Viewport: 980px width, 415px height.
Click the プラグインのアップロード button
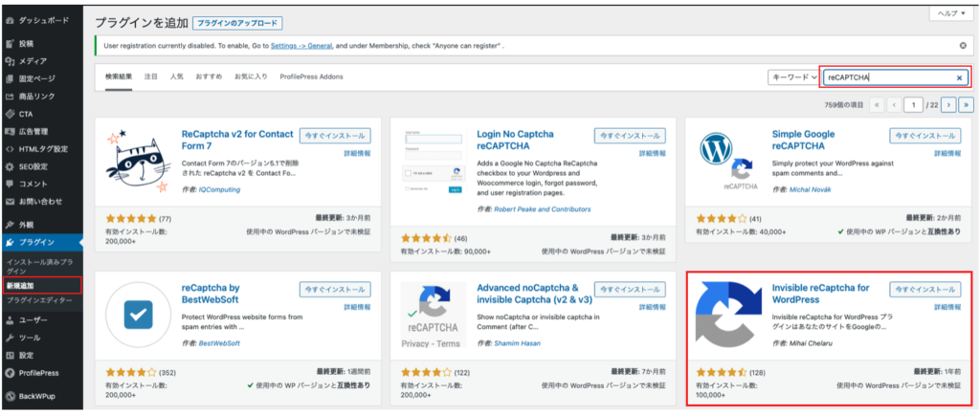point(237,24)
